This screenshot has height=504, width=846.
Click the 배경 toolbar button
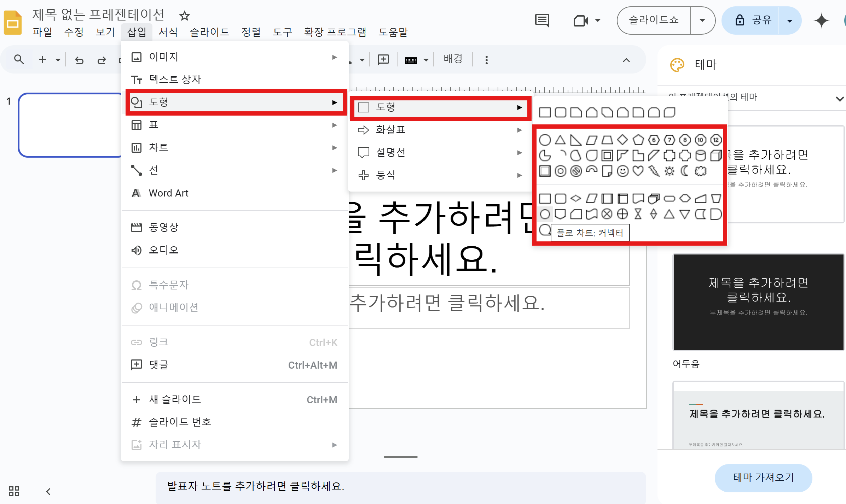point(453,59)
